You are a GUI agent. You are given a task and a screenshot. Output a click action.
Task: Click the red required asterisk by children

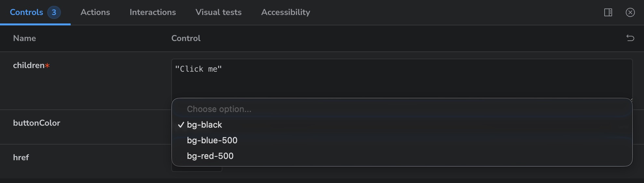[48, 66]
